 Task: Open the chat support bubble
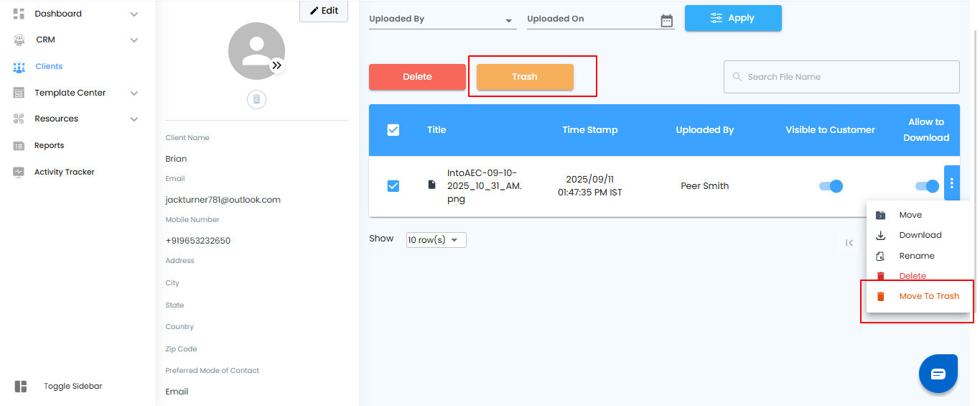(938, 374)
